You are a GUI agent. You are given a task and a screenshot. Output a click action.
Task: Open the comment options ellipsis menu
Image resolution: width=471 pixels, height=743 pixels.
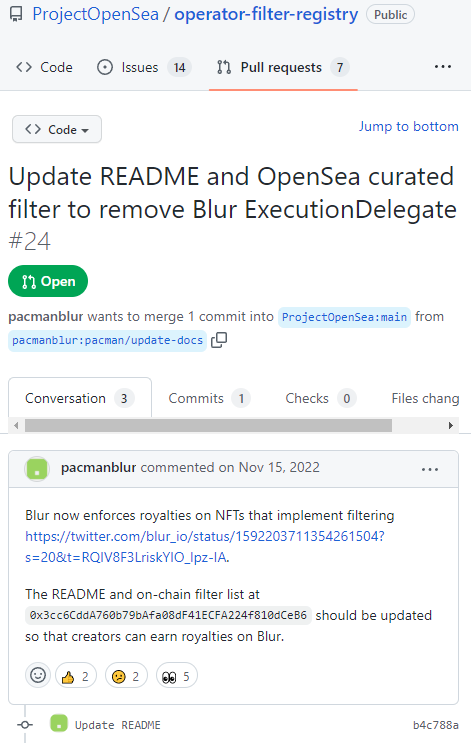click(x=430, y=470)
